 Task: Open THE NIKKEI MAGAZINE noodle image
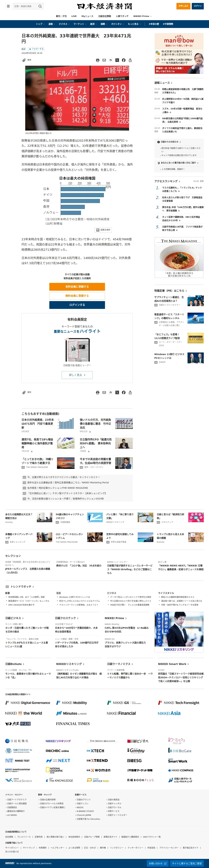click(x=179, y=257)
